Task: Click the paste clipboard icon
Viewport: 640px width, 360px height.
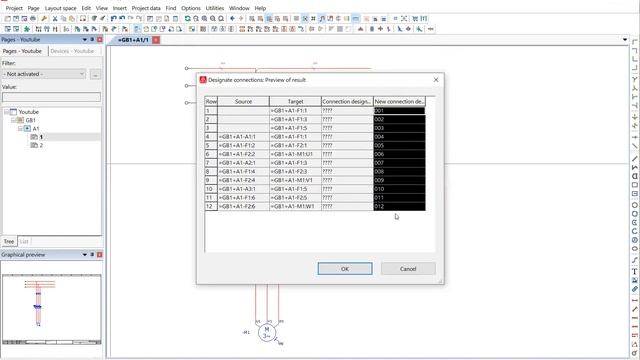Action: coord(72,19)
